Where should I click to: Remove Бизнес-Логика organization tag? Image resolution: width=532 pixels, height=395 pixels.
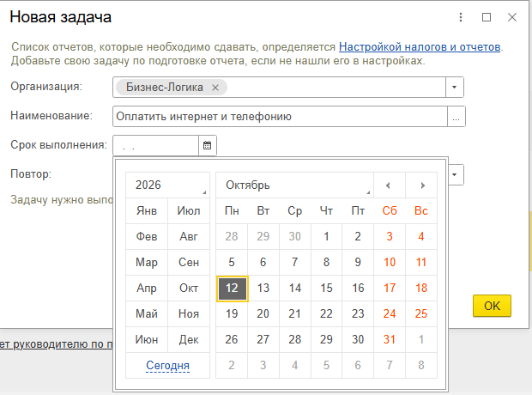click(215, 88)
